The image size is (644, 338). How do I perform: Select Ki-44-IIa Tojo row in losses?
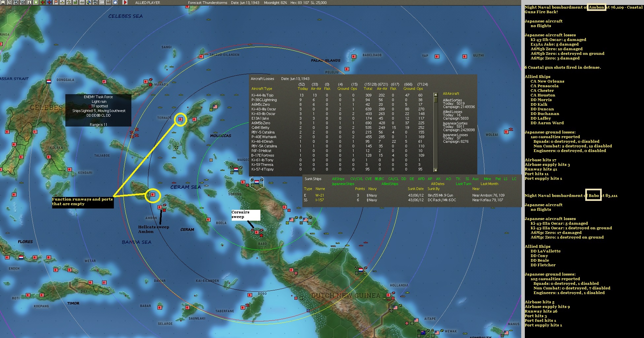340,95
